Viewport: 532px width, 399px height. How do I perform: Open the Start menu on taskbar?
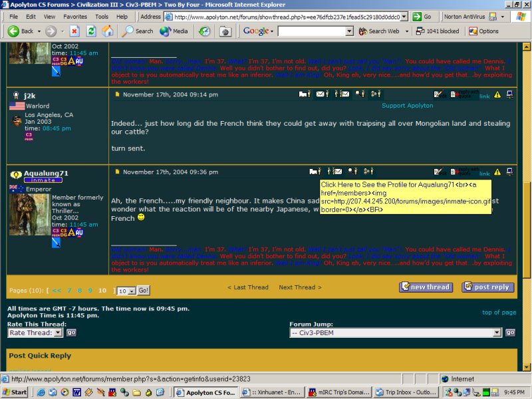(x=15, y=392)
